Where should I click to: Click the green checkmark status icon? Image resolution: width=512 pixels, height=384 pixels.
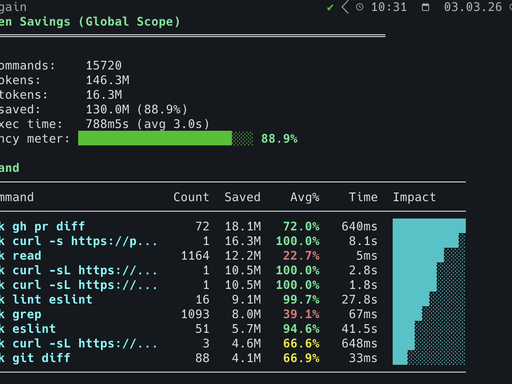point(330,7)
